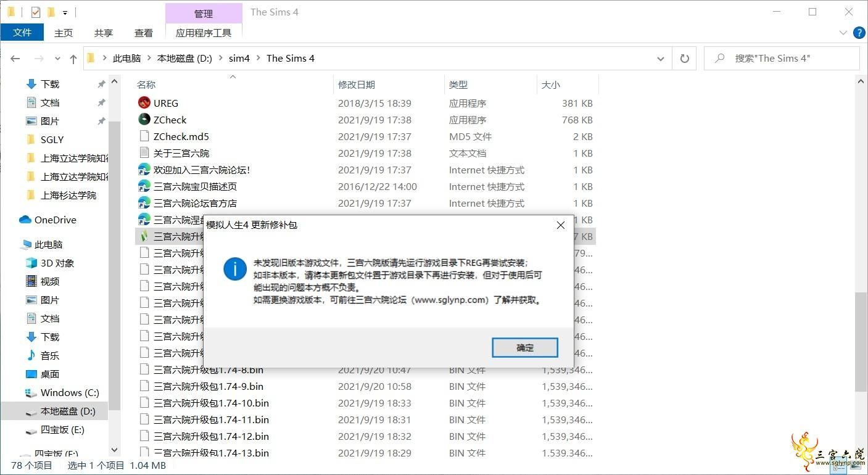868x475 pixels.
Task: Open OneDrive in the navigation pane
Action: tap(55, 220)
